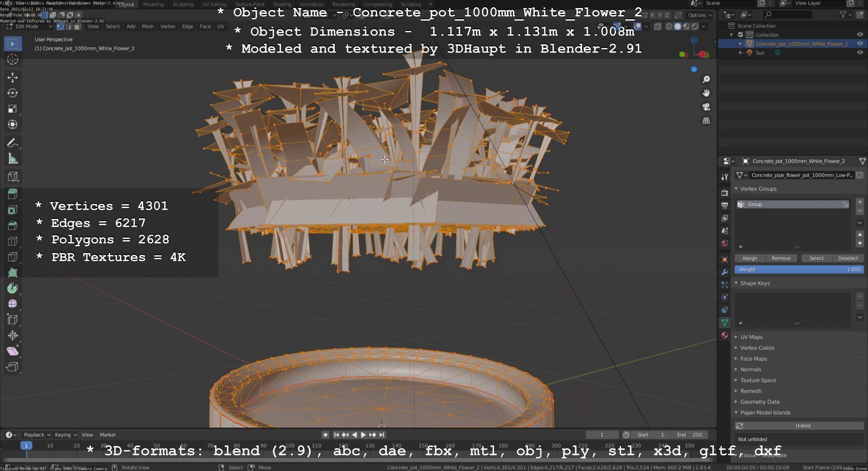Toggle X-ray display mode
This screenshot has width=868, height=471.
point(657,27)
